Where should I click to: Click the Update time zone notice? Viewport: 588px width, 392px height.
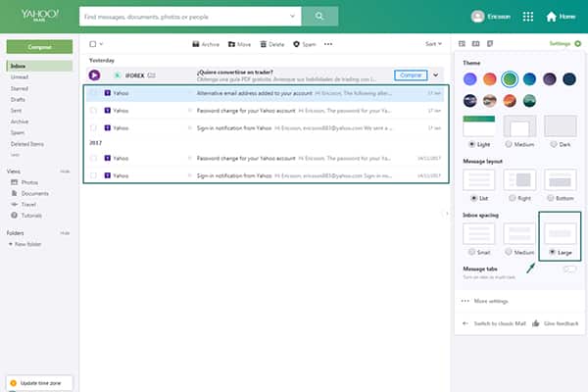[x=40, y=383]
